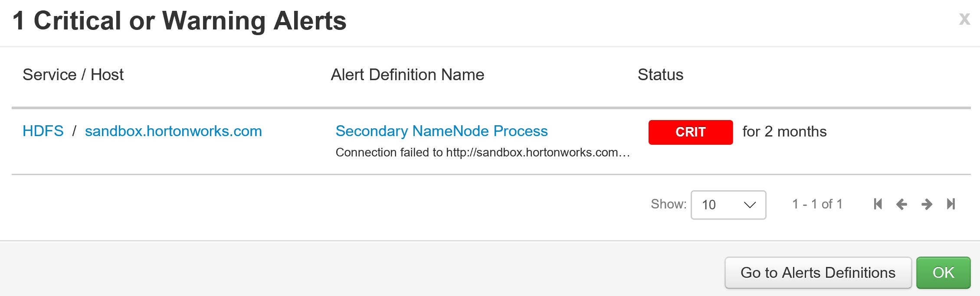Image resolution: width=980 pixels, height=296 pixels.
Task: Click the Go to Alerts Definitions button
Action: pos(818,273)
